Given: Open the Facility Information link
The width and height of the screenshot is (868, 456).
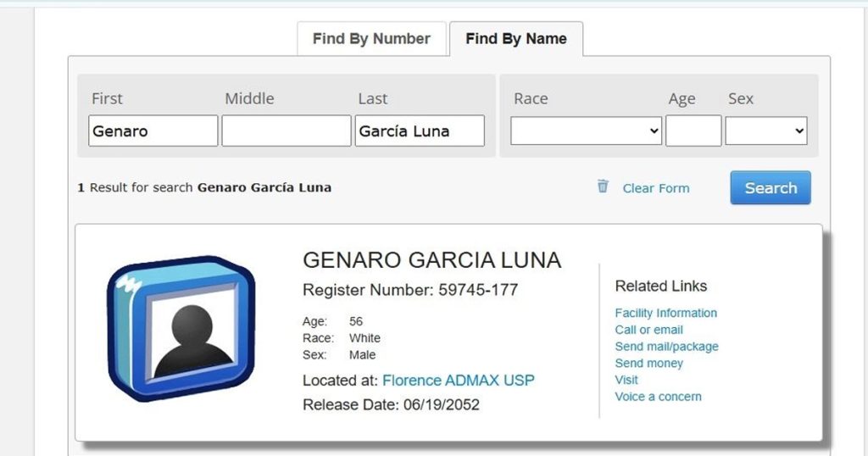Looking at the screenshot, I should [665, 313].
